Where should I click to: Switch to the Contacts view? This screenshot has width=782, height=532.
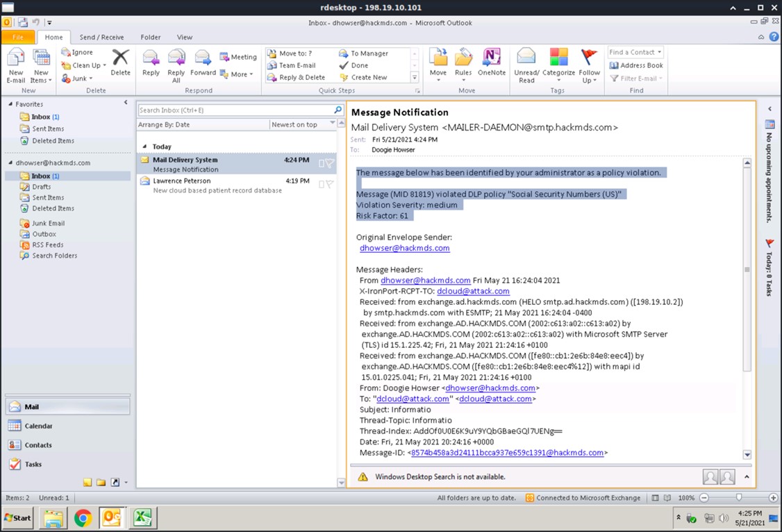[68, 444]
